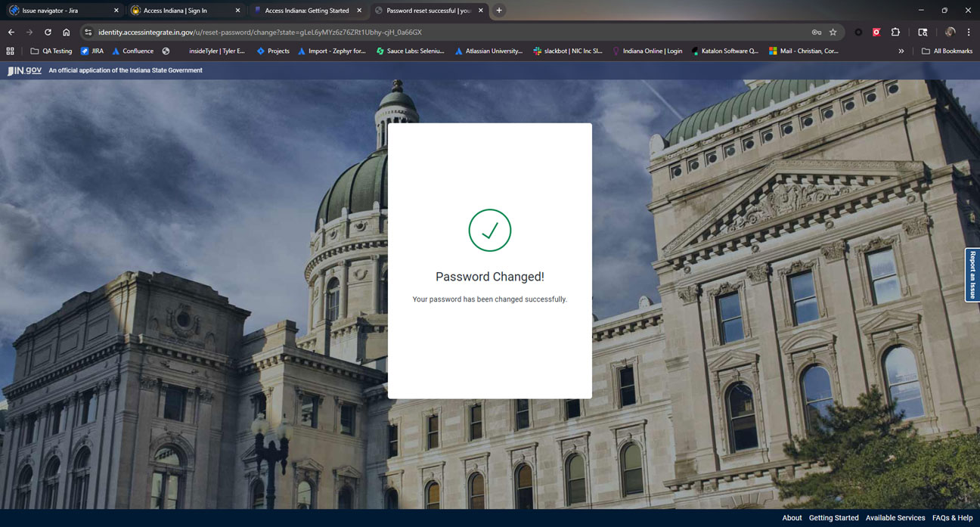
Task: Click the IN.gov logo
Action: pos(25,70)
